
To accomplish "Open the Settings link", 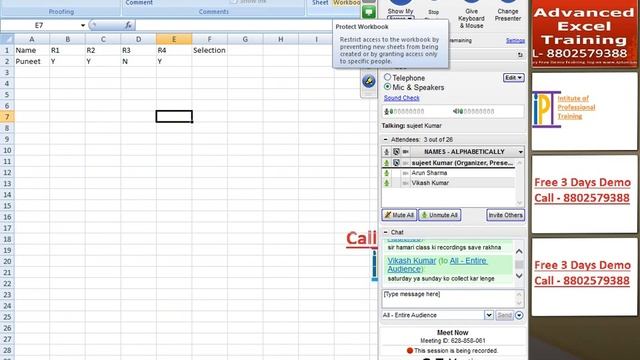I will [x=515, y=40].
